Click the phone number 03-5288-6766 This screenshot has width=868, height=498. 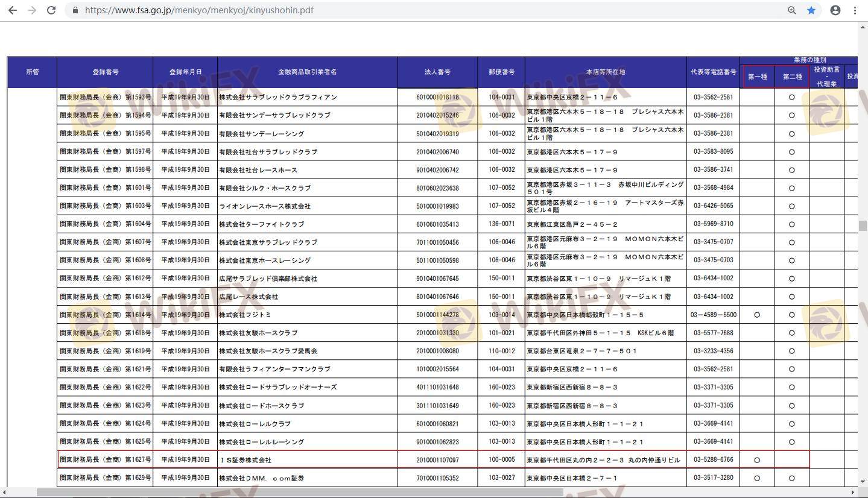pyautogui.click(x=713, y=460)
